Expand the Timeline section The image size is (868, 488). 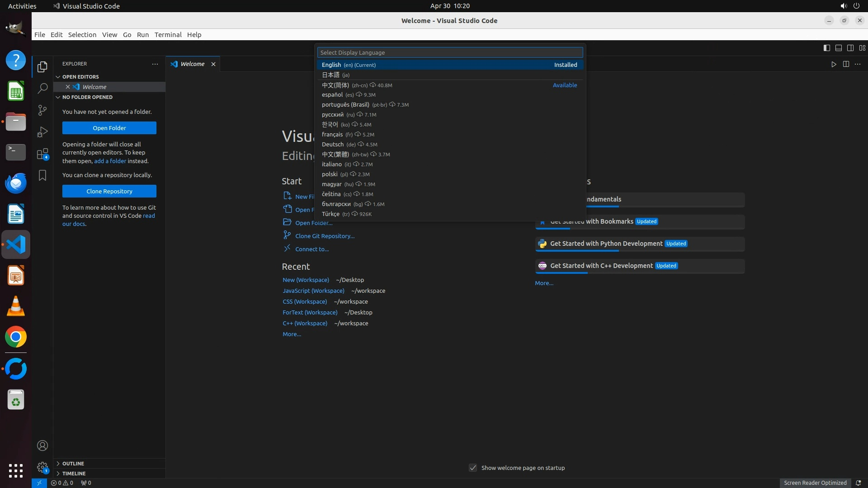(74, 474)
